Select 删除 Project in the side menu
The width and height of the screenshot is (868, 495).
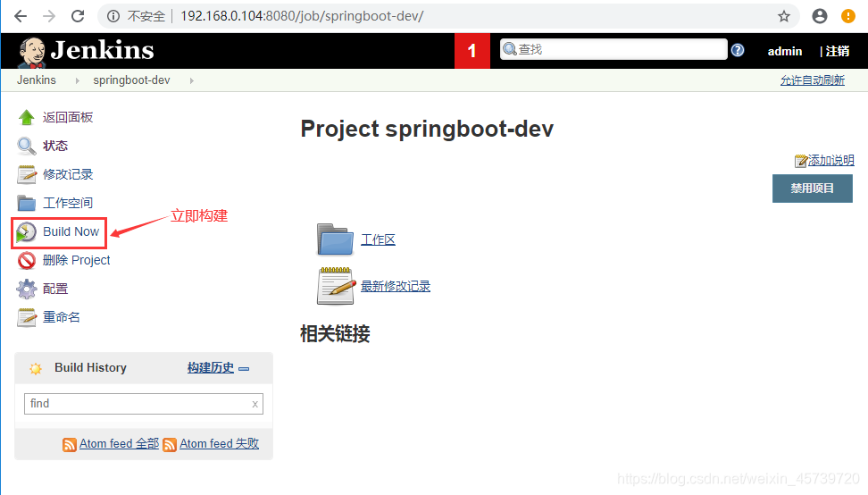77,260
